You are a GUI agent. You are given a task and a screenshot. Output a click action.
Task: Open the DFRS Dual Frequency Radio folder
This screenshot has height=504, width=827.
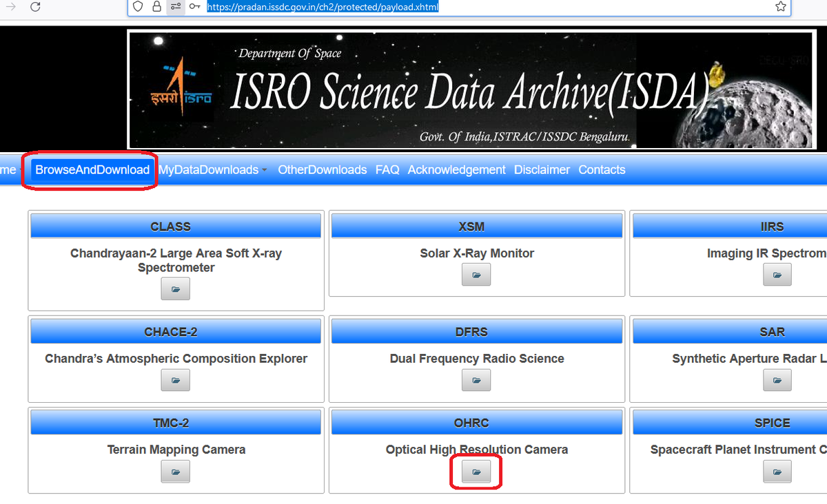click(476, 380)
